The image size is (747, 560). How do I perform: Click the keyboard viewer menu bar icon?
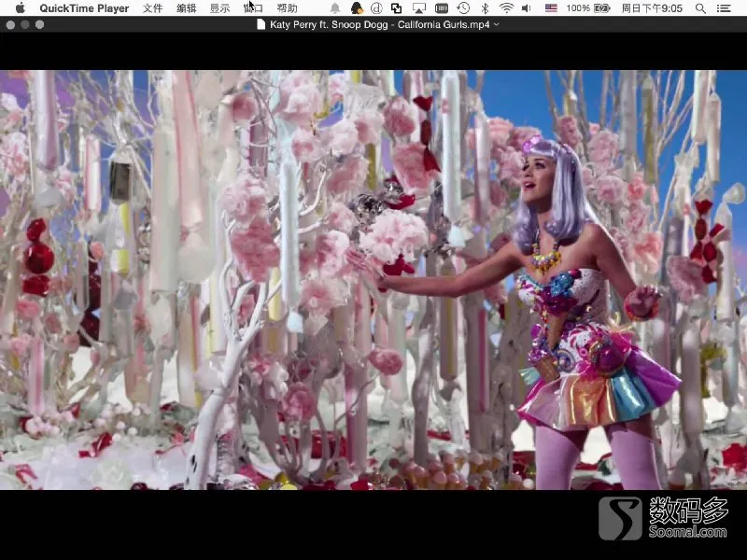(x=442, y=8)
